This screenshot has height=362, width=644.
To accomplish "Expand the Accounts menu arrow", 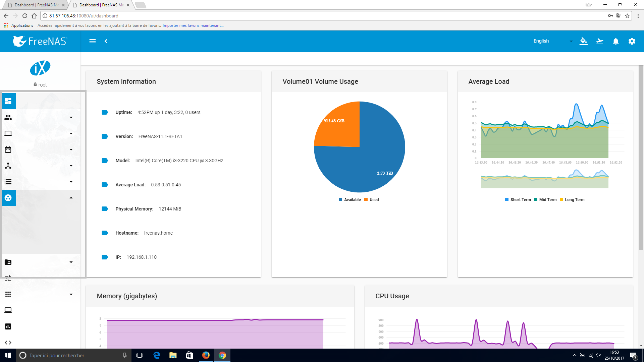I will 71,117.
